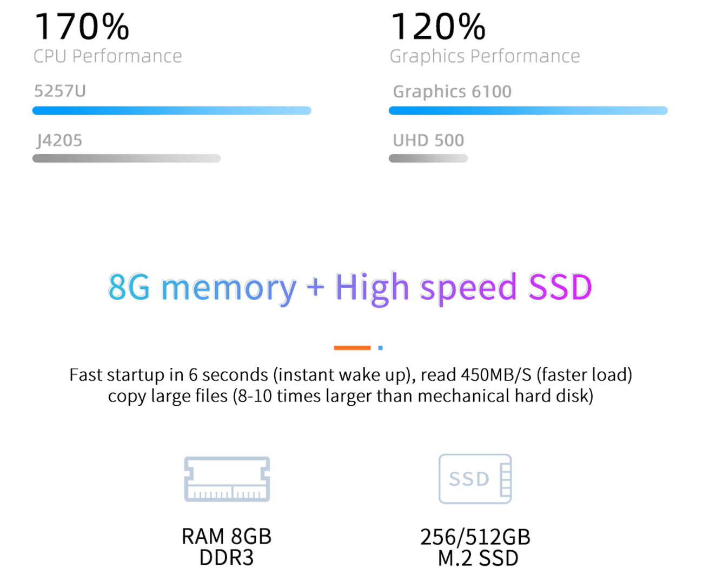Click the 5257U processor label
703x588 pixels.
pos(60,91)
